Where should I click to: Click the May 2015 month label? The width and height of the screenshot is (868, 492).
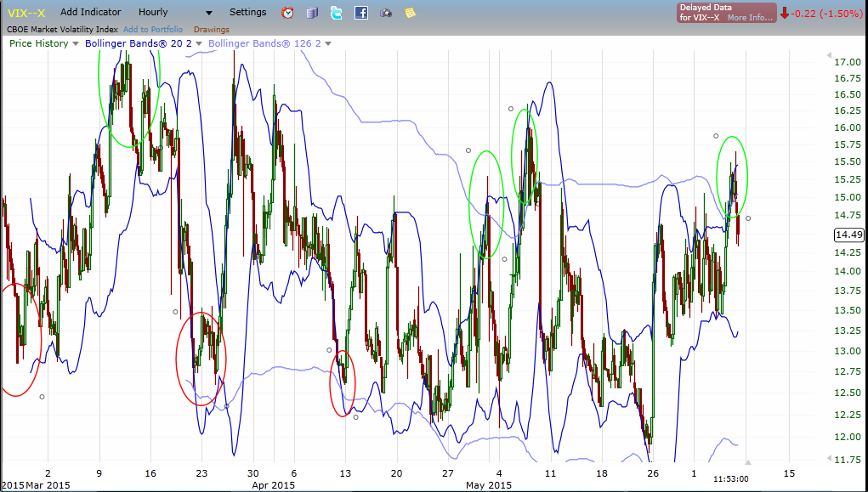[x=488, y=485]
